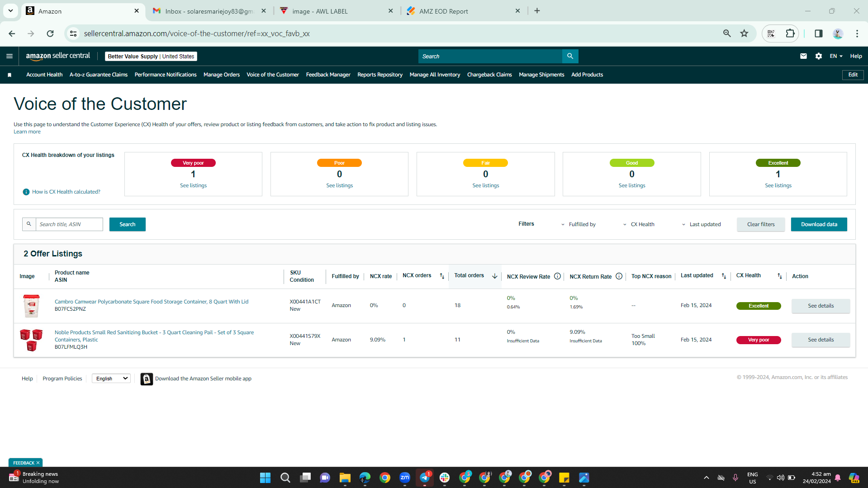Open Zoom from the taskbar

tap(404, 478)
